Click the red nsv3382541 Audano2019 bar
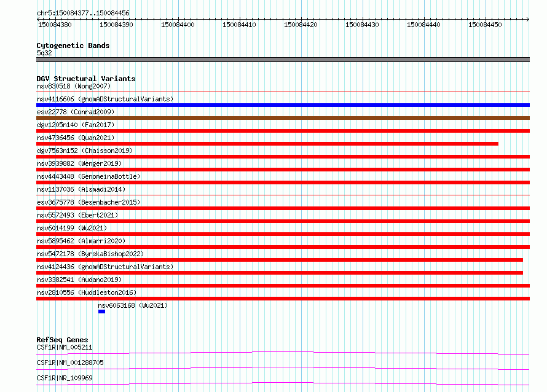 point(283,286)
